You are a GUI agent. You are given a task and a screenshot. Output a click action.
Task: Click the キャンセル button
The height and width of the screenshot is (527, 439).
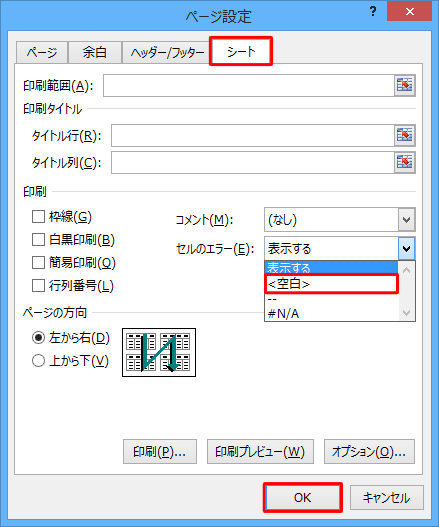point(387,497)
